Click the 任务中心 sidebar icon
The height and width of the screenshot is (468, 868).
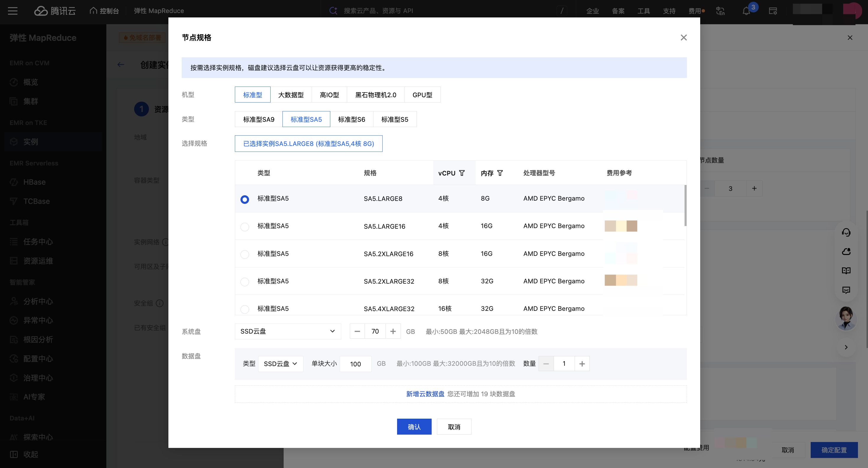pos(14,242)
